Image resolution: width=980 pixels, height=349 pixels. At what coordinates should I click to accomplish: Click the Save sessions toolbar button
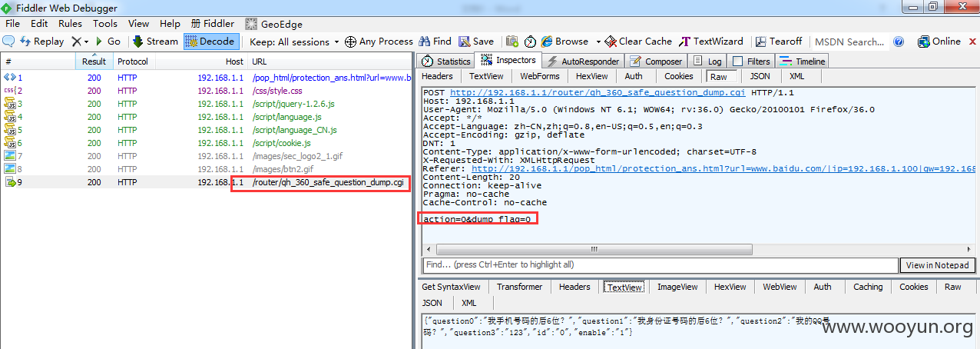click(x=476, y=42)
